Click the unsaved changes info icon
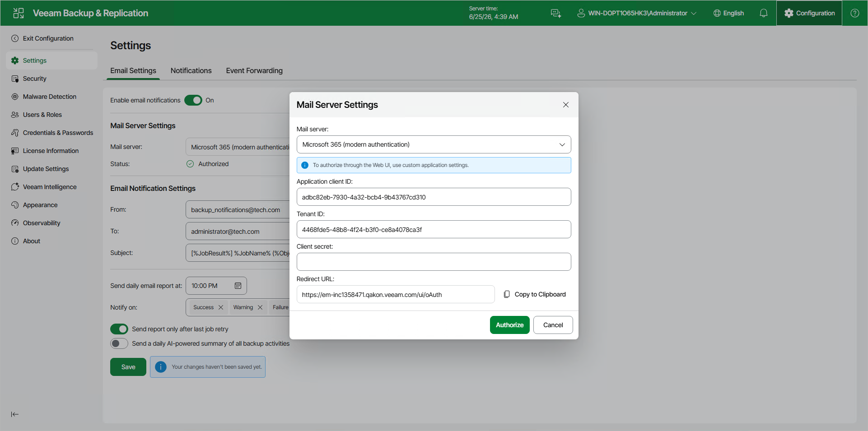The width and height of the screenshot is (868, 431). pos(161,367)
